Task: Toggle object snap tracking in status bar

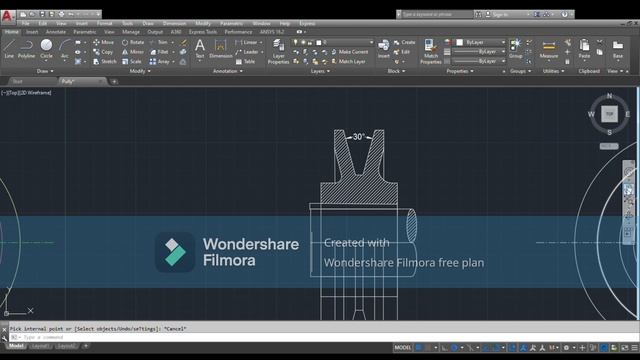Action: pos(486,348)
